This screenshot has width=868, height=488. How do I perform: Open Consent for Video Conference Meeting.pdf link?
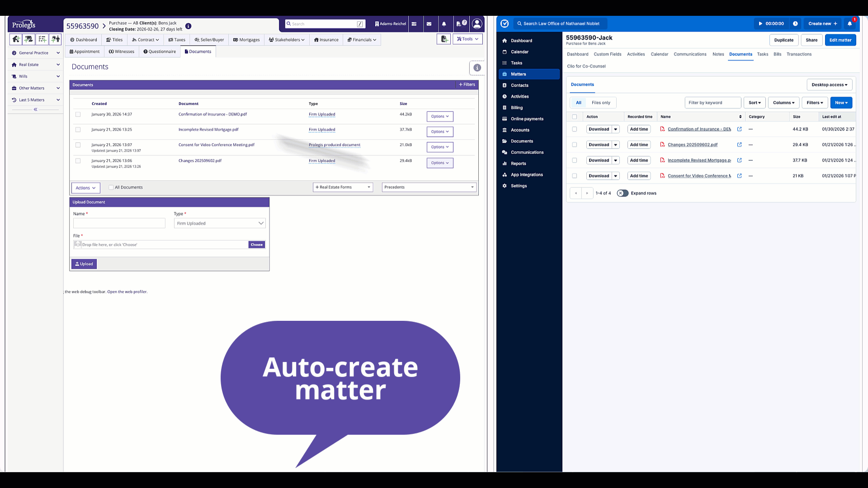216,145
